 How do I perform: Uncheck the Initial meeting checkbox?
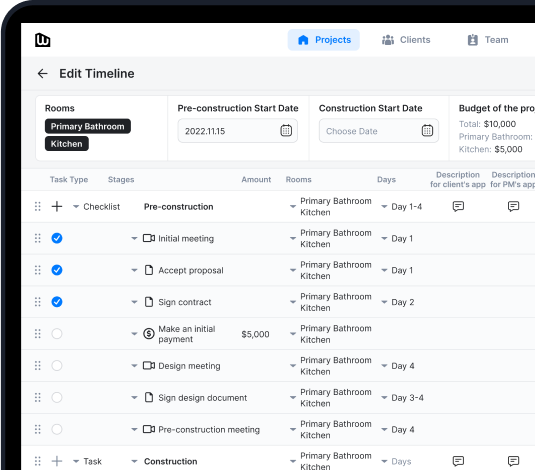(x=57, y=238)
